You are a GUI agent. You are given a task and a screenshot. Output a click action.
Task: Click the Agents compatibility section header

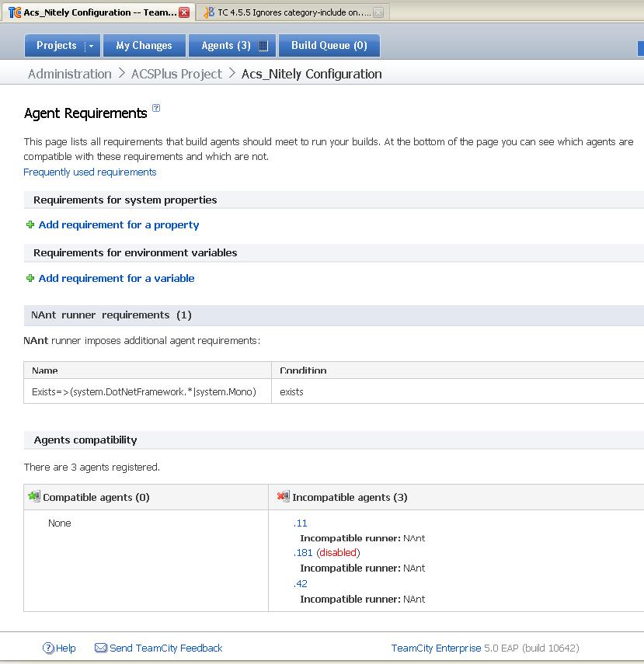click(334, 440)
